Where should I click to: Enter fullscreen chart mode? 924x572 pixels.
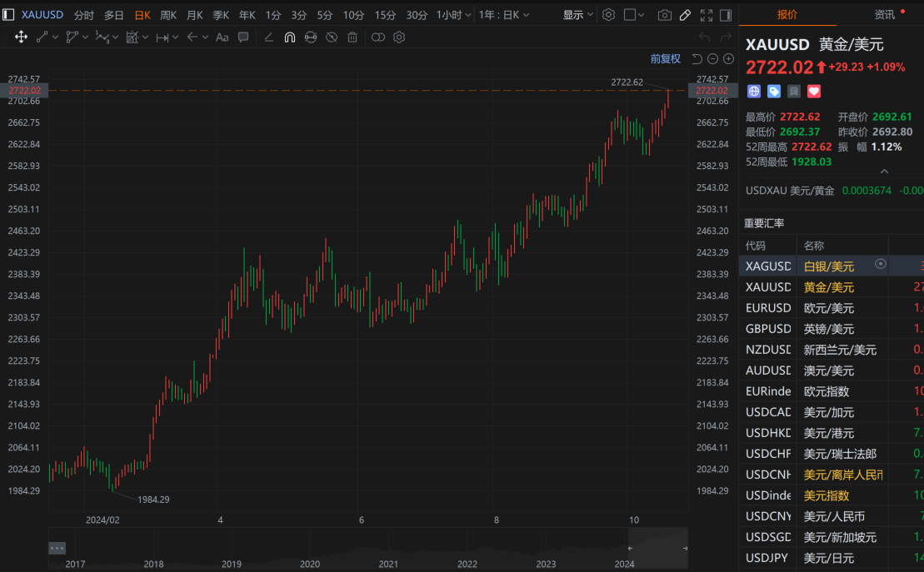click(x=706, y=15)
